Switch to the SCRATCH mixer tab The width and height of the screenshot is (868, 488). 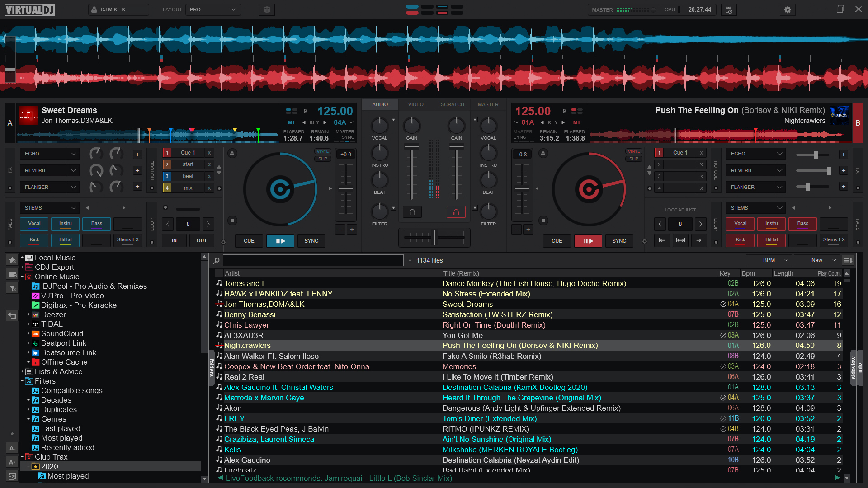pyautogui.click(x=452, y=104)
